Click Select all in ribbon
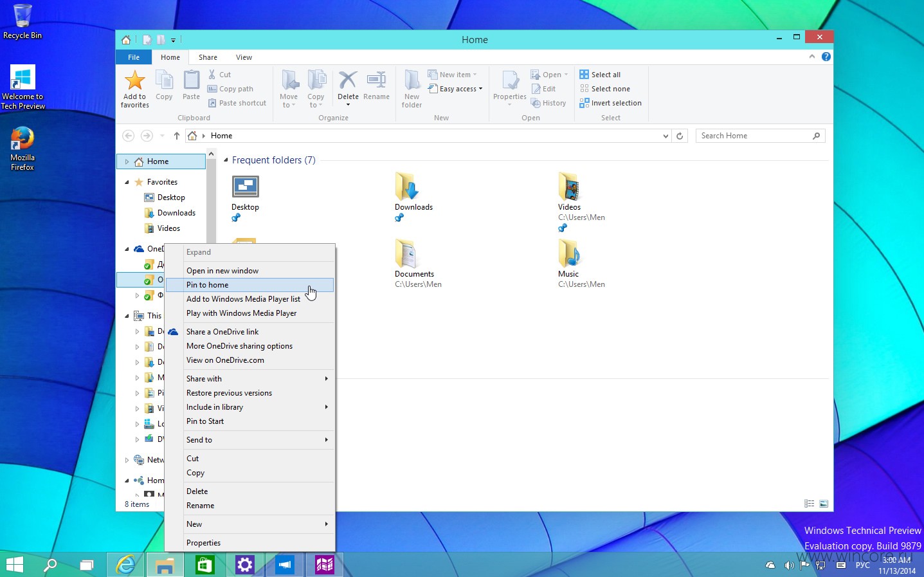Viewport: 924px width, 577px height. click(600, 75)
